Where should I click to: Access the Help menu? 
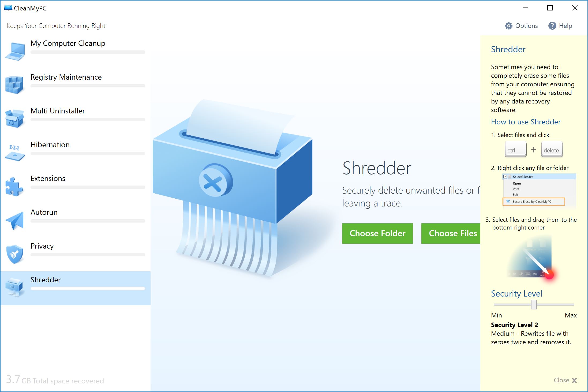click(x=564, y=26)
